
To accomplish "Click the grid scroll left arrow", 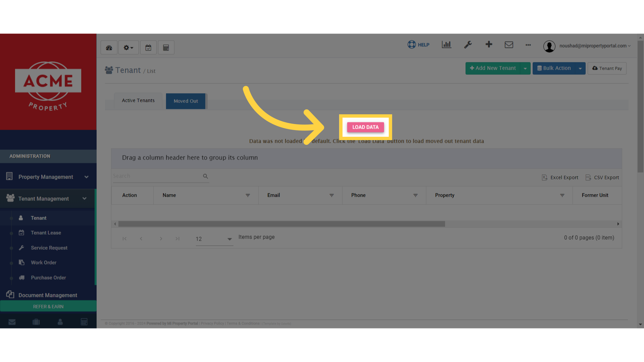I will (115, 224).
